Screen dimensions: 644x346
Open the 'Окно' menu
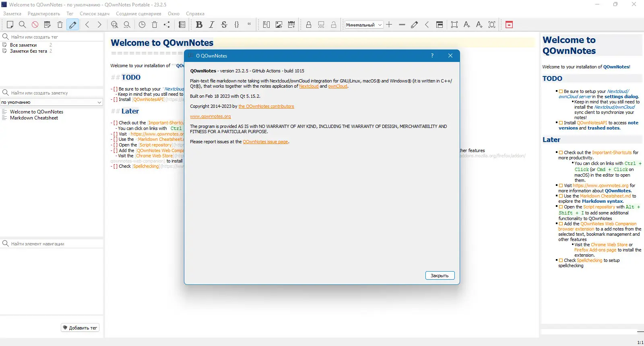(x=173, y=14)
